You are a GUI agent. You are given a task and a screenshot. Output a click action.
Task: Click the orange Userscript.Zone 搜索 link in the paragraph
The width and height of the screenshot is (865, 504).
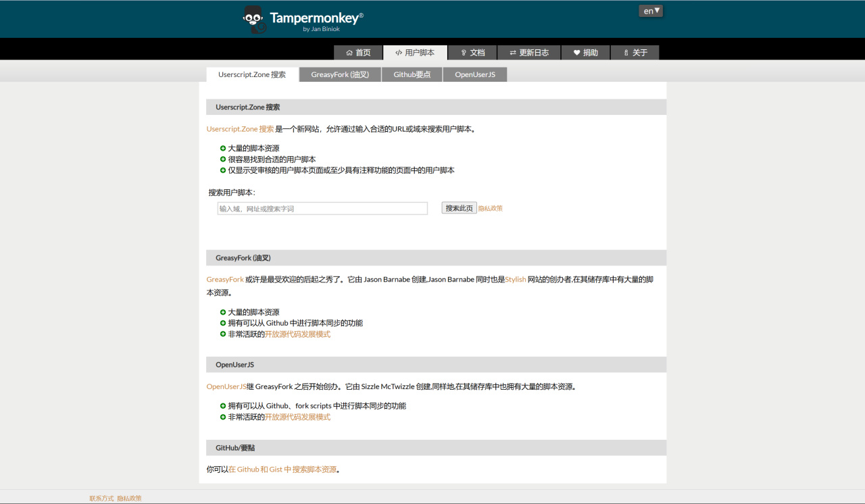coord(241,129)
